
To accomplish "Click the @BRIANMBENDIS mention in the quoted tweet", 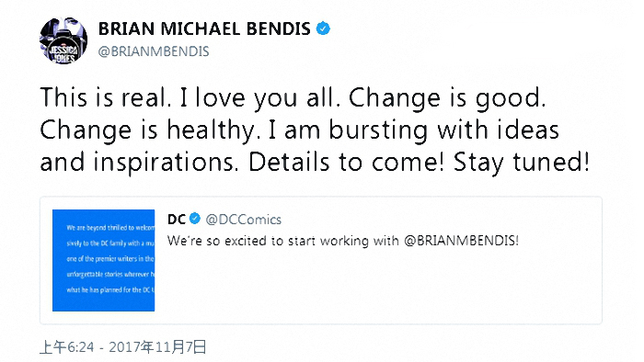I will pyautogui.click(x=461, y=240).
